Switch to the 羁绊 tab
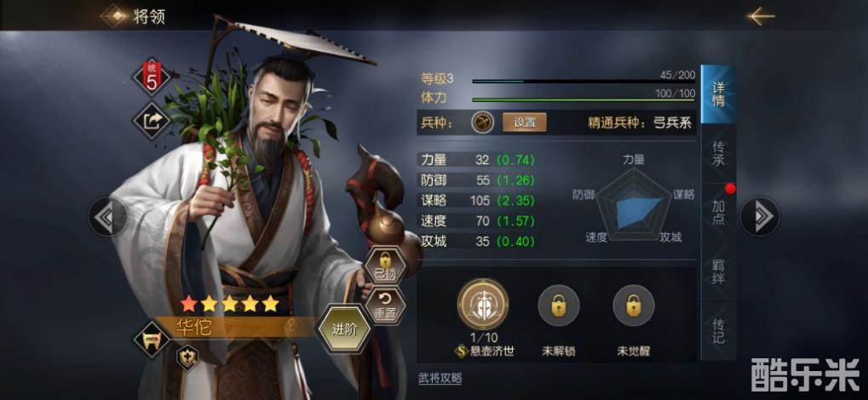 [718, 271]
